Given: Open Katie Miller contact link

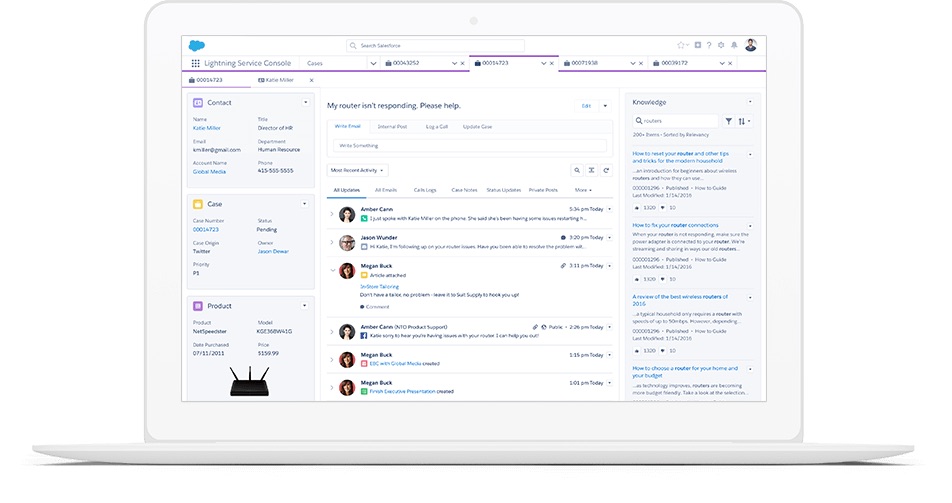Looking at the screenshot, I should click(206, 128).
